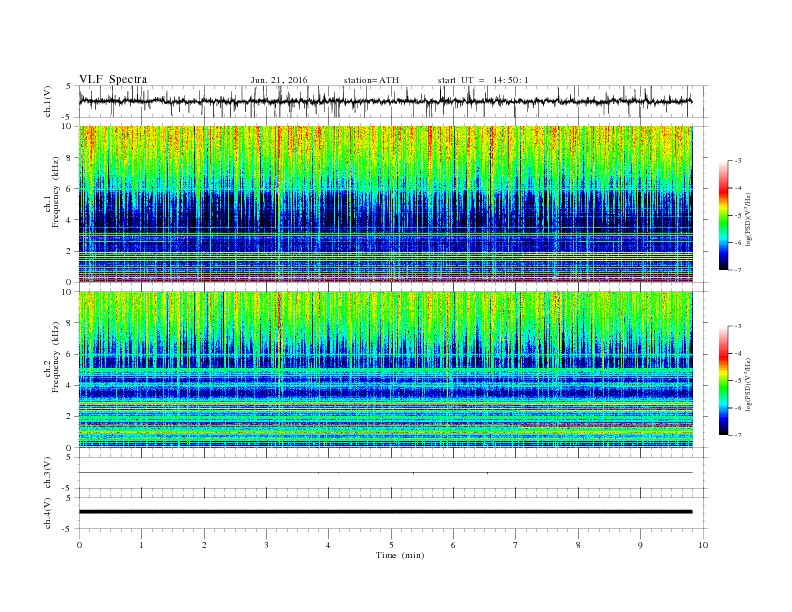Click the 'Time (min)' axis label

[400, 555]
